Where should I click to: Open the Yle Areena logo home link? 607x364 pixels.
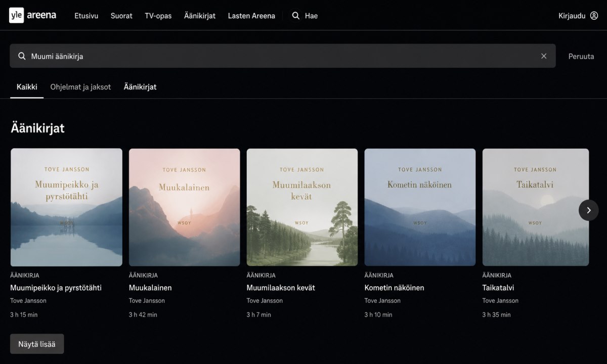tap(32, 16)
